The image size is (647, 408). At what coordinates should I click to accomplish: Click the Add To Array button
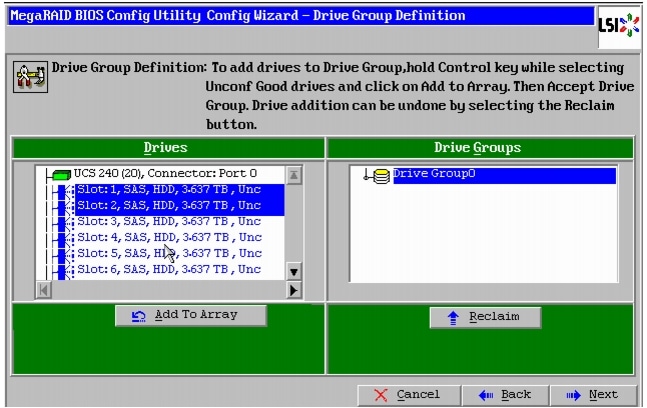191,316
